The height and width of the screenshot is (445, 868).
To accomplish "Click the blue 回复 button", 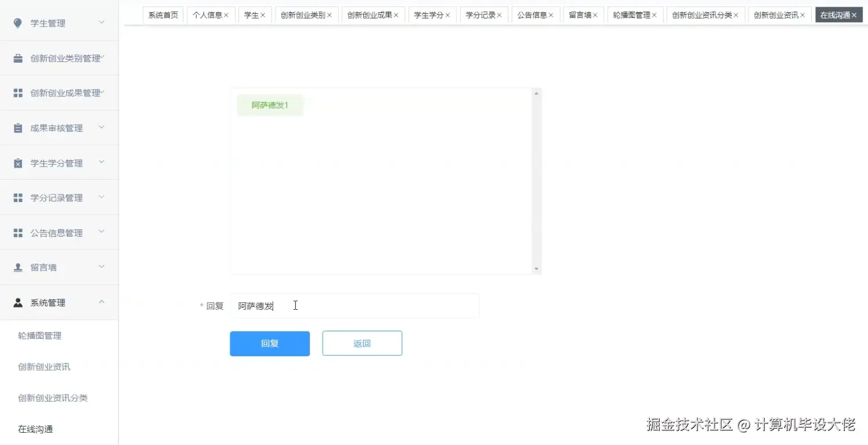I will pyautogui.click(x=269, y=343).
